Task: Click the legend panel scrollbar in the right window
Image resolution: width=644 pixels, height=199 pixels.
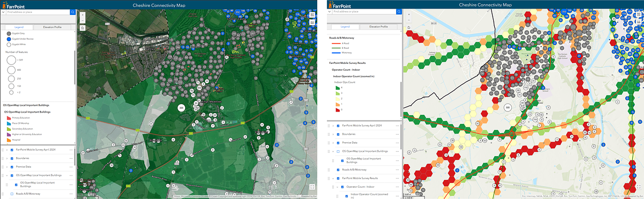Action: [x=400, y=99]
